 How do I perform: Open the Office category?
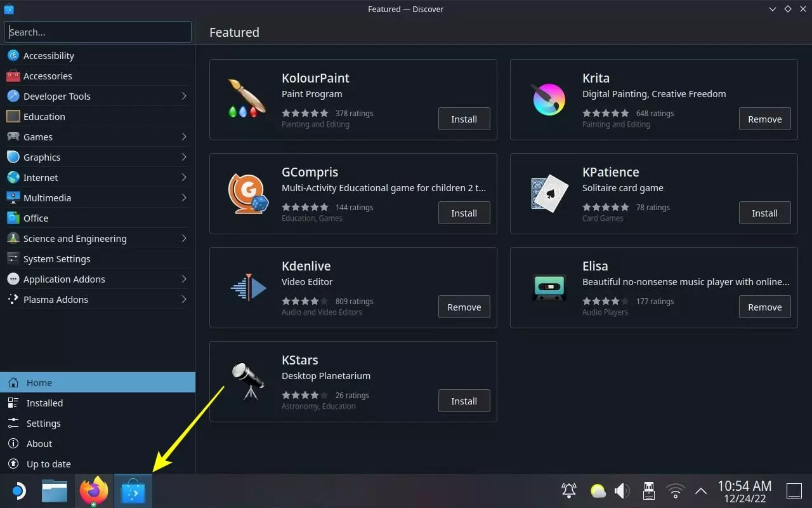36,218
